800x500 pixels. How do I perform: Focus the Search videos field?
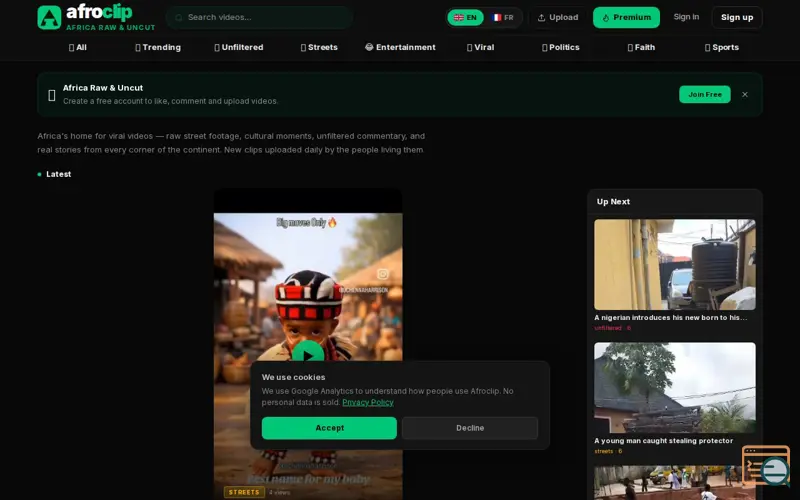click(260, 17)
